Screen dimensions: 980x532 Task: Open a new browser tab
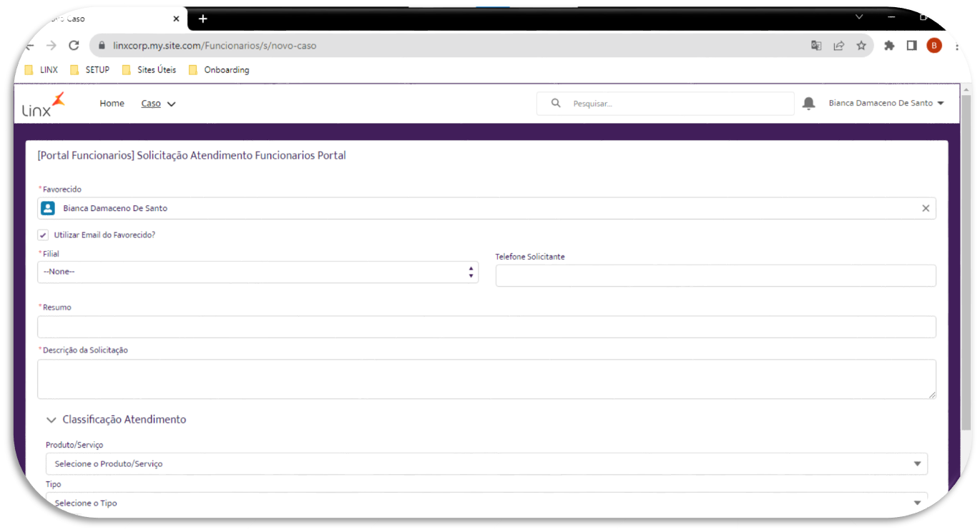[202, 19]
